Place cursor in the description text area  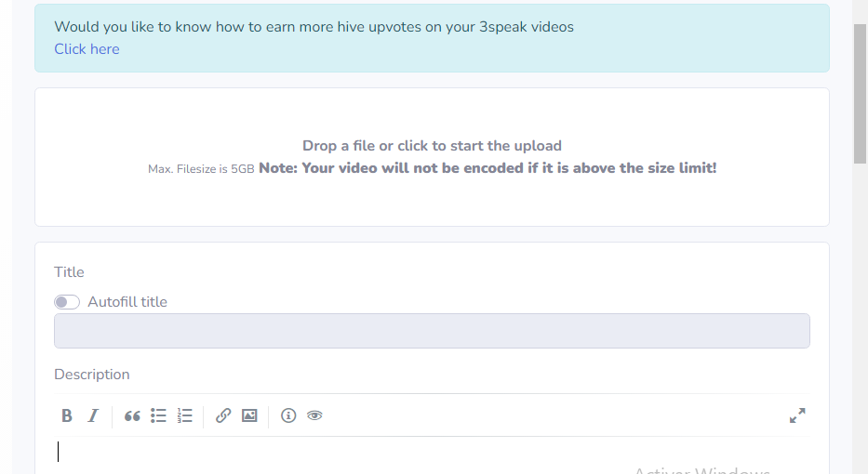coord(372,454)
